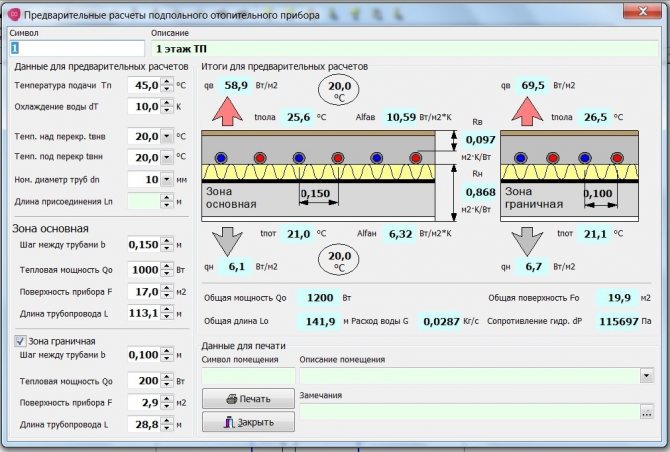Screen dimensions: 670x452
Task: Click the Символ помещения input field
Action: coord(247,376)
